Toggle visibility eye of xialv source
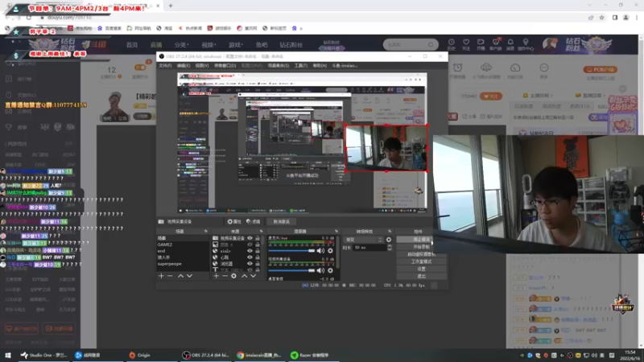Image resolution: width=644 pixels, height=362 pixels. tap(250, 251)
